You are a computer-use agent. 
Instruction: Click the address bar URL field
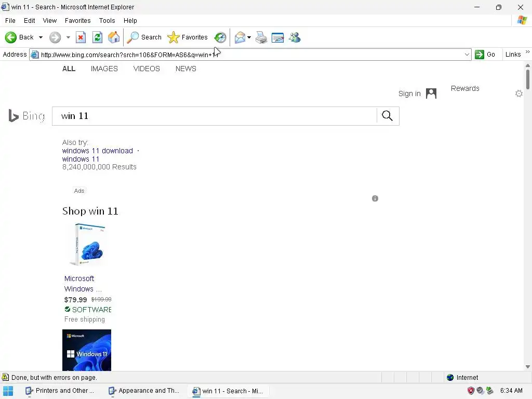[x=251, y=55]
